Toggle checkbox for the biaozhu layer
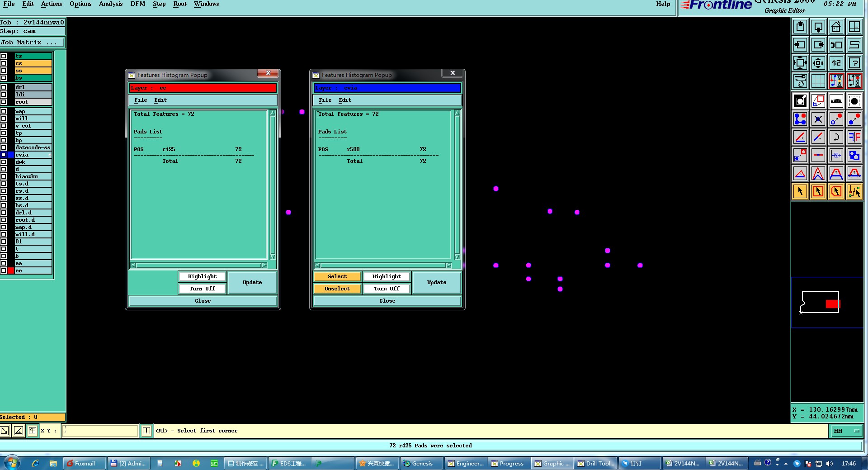 pyautogui.click(x=4, y=176)
